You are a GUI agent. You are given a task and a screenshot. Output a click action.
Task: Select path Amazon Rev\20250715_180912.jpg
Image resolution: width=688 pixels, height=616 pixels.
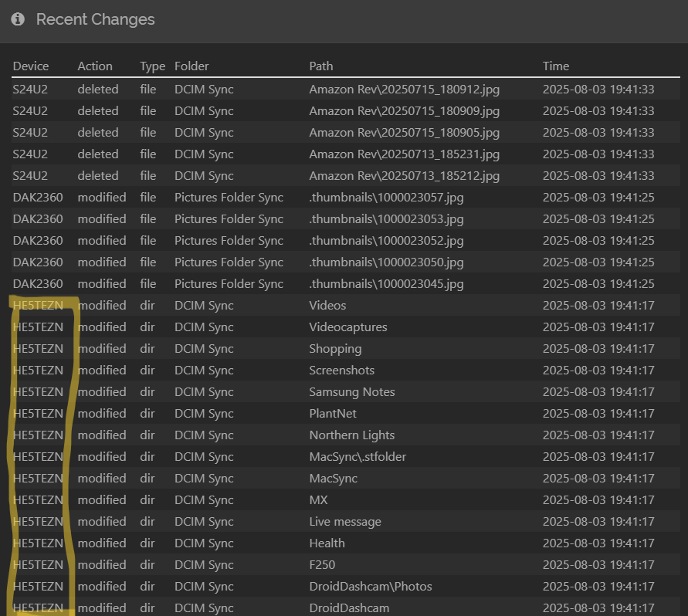[404, 90]
